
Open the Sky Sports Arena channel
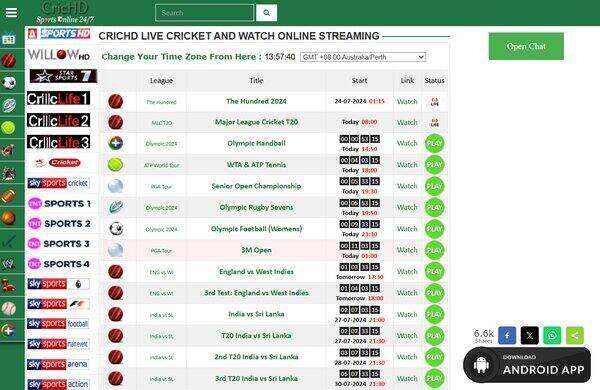(58, 364)
